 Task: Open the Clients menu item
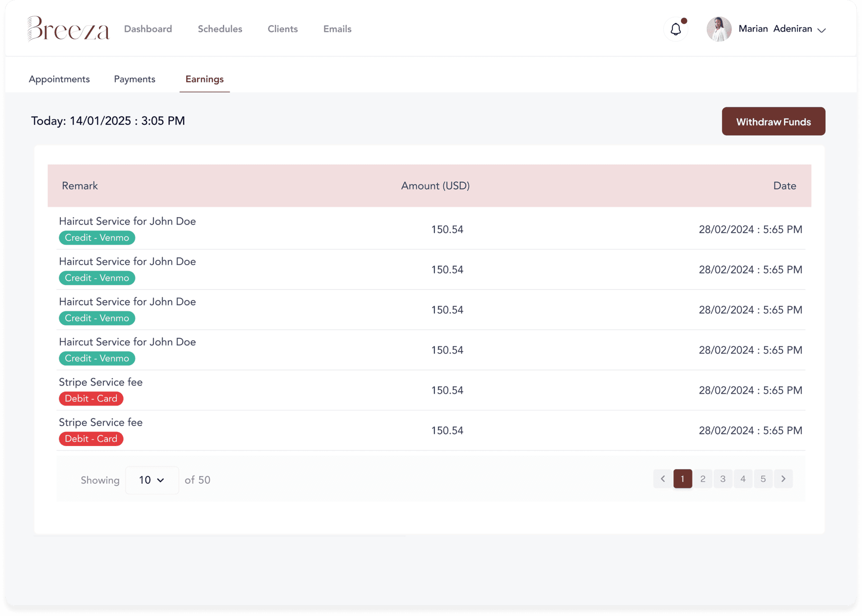coord(283,29)
